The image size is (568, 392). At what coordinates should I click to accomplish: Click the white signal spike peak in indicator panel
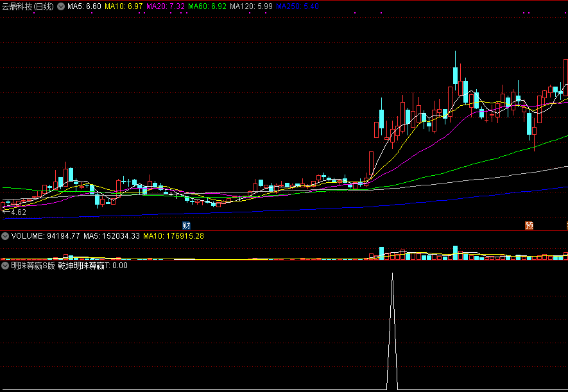392,275
